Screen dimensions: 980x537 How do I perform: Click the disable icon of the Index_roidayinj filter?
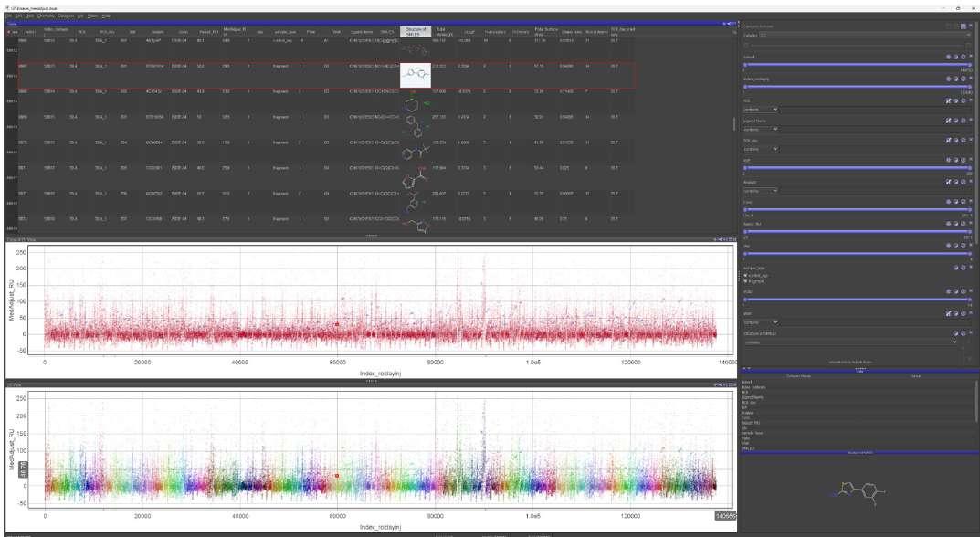[964, 79]
